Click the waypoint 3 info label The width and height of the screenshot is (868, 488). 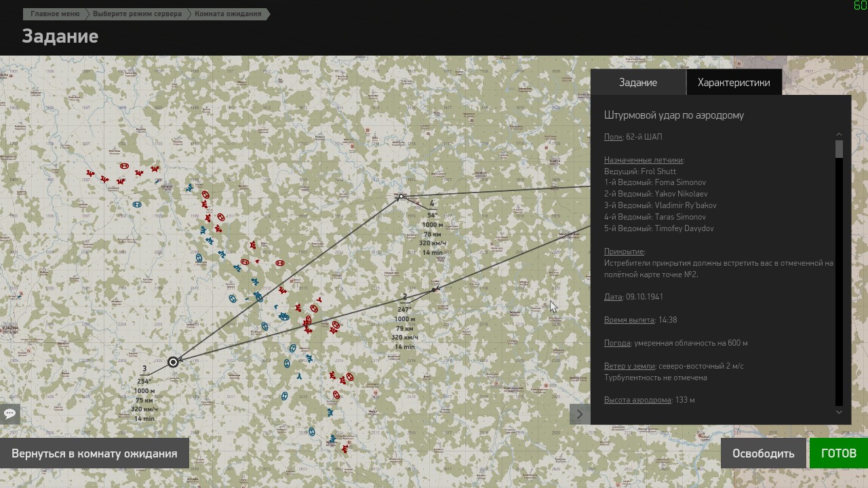144,395
